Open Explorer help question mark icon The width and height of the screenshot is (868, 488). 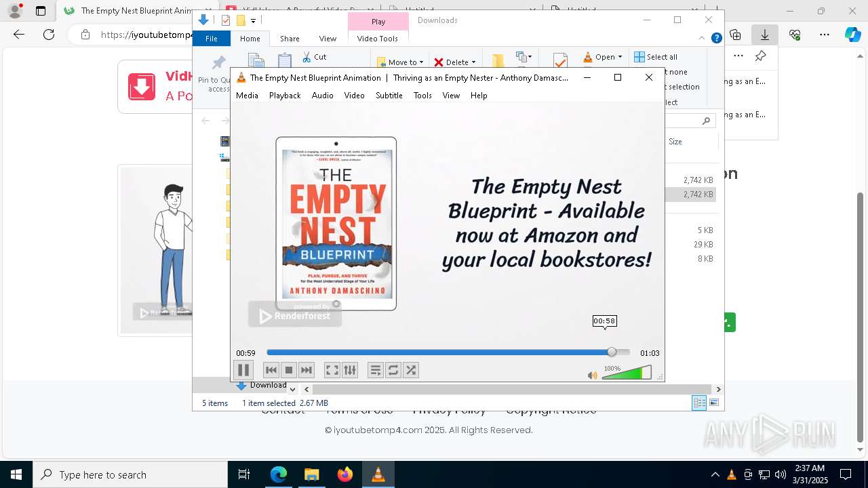point(716,39)
